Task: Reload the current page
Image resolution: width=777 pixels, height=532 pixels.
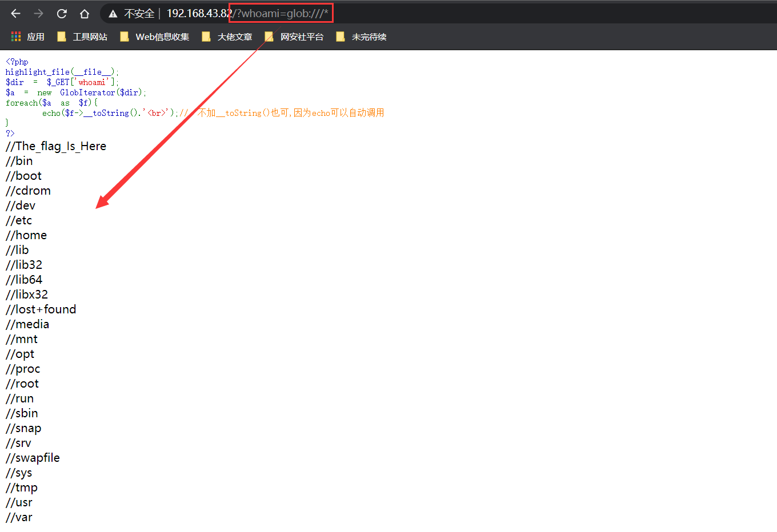Action: coord(62,14)
